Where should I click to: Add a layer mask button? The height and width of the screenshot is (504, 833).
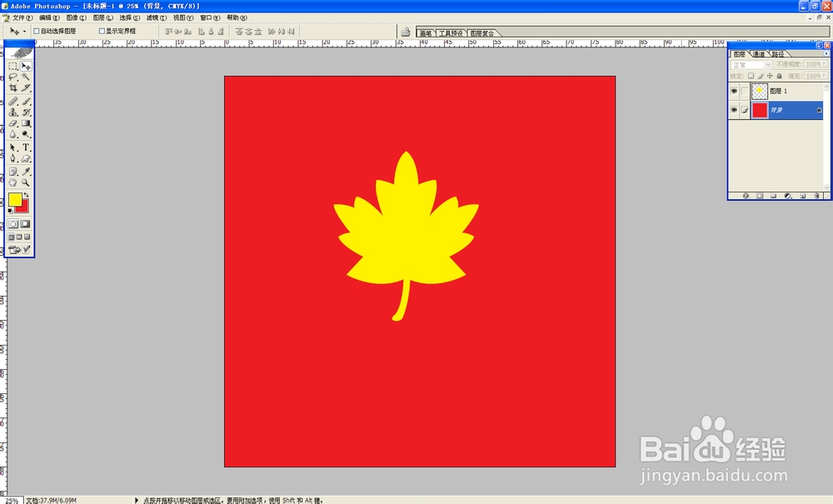click(x=760, y=196)
